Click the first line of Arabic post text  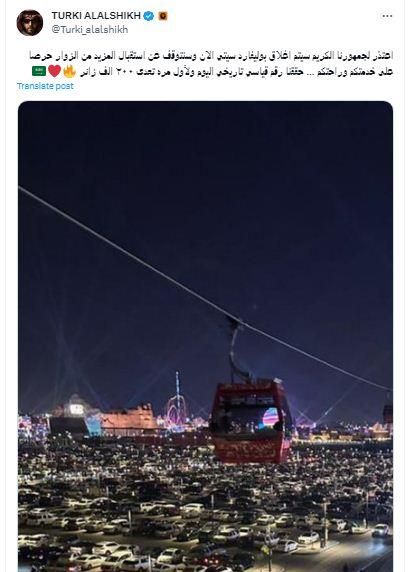tap(211, 56)
